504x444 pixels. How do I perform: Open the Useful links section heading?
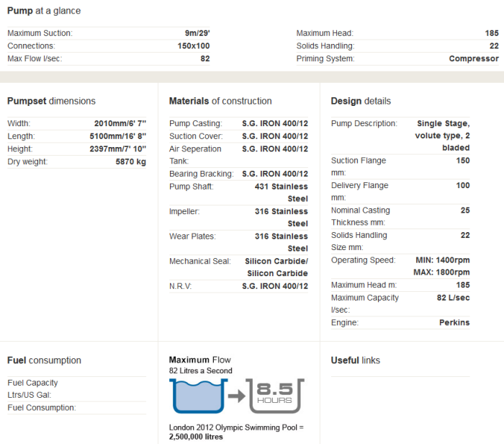click(355, 360)
